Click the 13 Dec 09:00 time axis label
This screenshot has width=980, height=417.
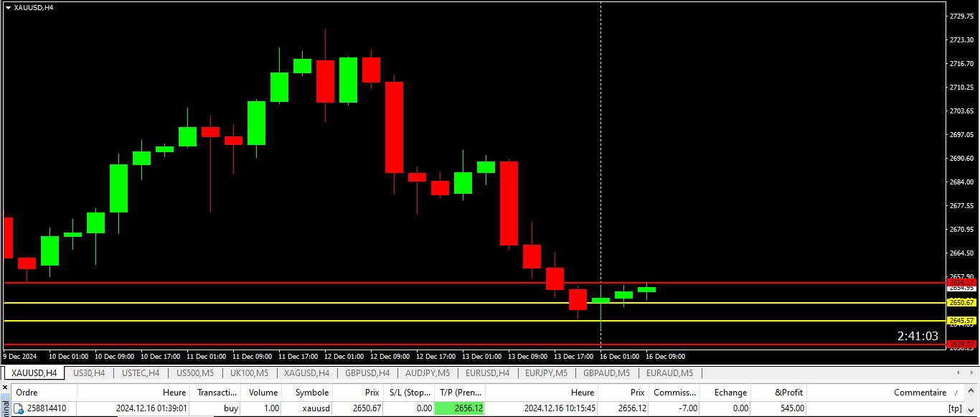[528, 356]
